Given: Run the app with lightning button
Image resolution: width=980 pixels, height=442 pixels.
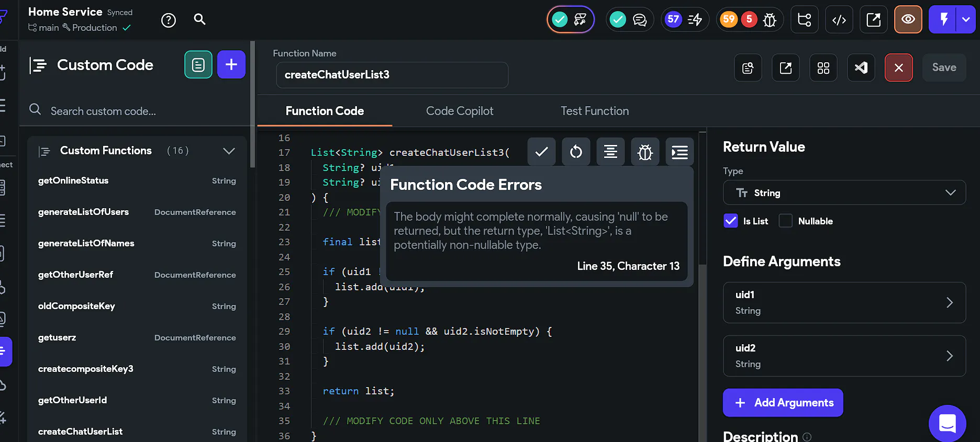Looking at the screenshot, I should pos(943,19).
